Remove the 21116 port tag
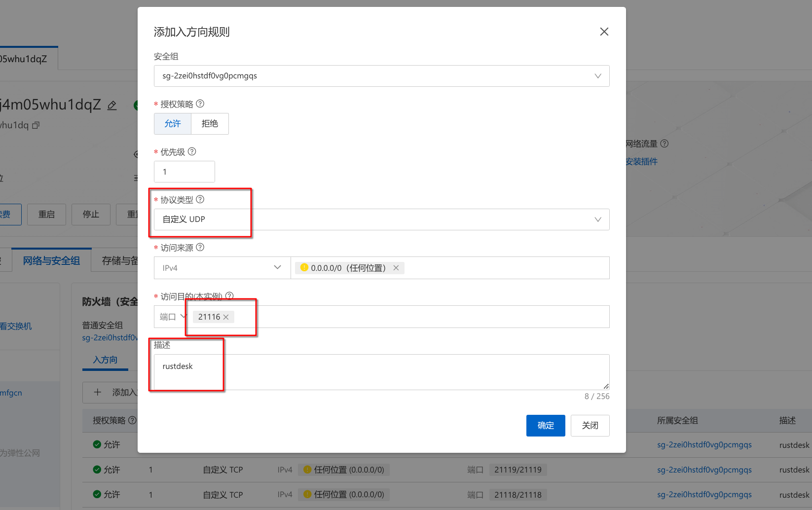Viewport: 812px width, 510px height. [226, 317]
